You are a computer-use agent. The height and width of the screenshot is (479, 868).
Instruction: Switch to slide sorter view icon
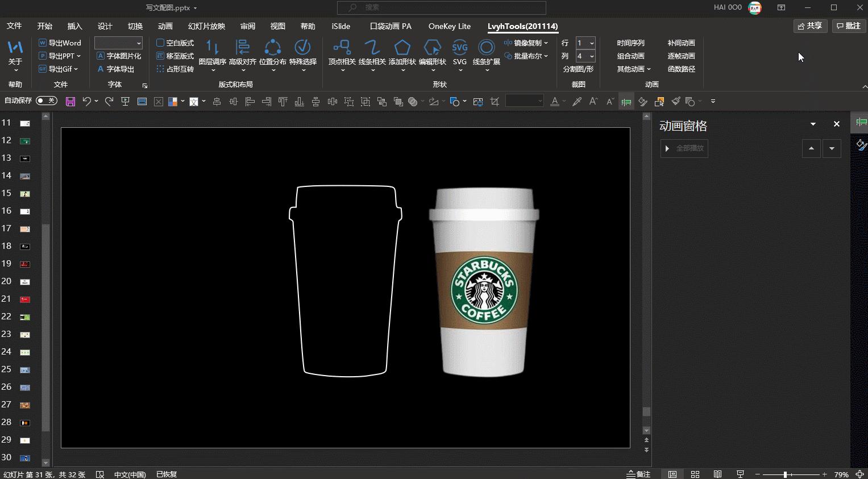[x=695, y=474]
